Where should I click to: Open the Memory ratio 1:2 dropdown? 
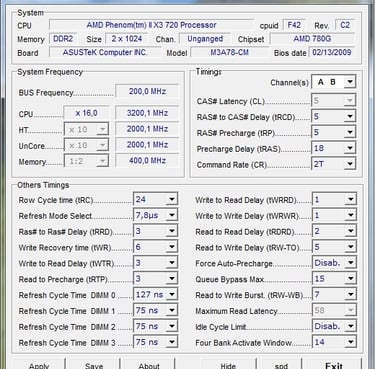86,161
